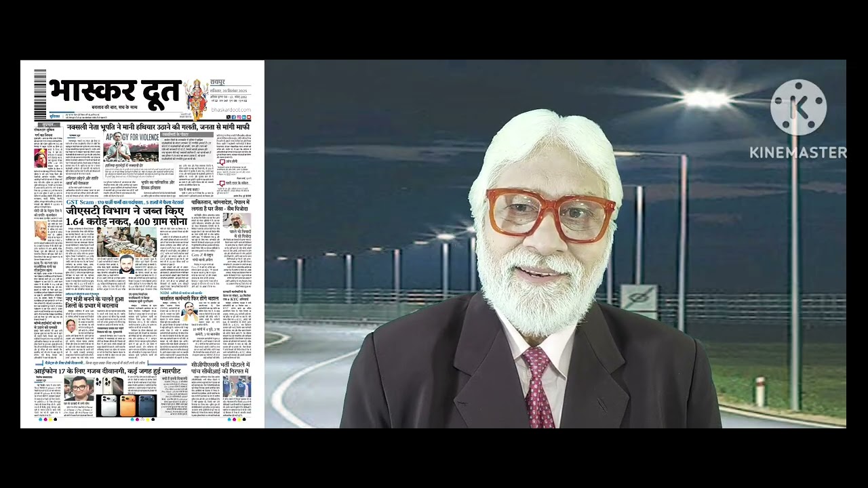This screenshot has width=868, height=488.
Task: Click headline सीजीपीएससी भर्ती घोटाले में
Action: click(220, 365)
